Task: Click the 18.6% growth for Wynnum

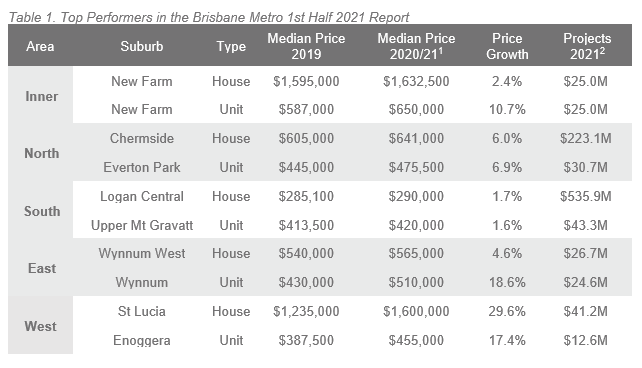Action: pos(507,282)
